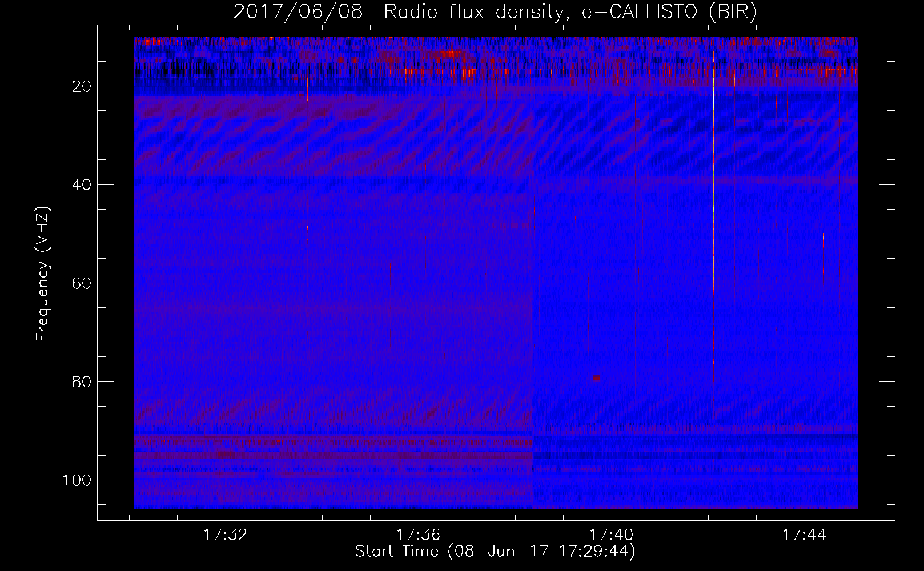
Task: Click the 80 MHz frequency tick label
Action: pos(82,382)
